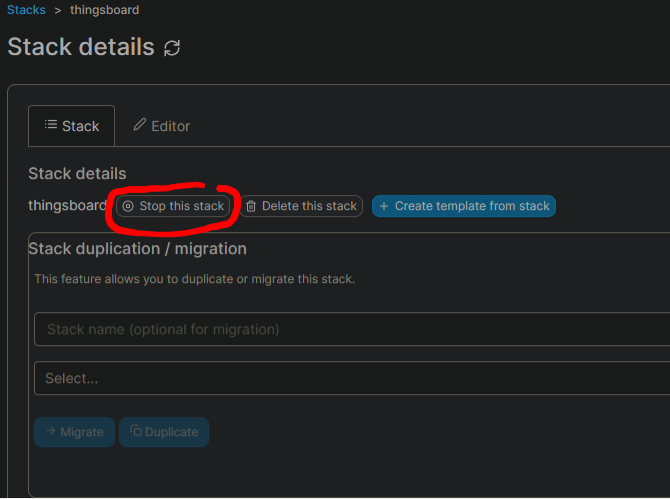Viewport: 670px width, 499px height.
Task: Open the Editor tab
Action: (x=161, y=126)
